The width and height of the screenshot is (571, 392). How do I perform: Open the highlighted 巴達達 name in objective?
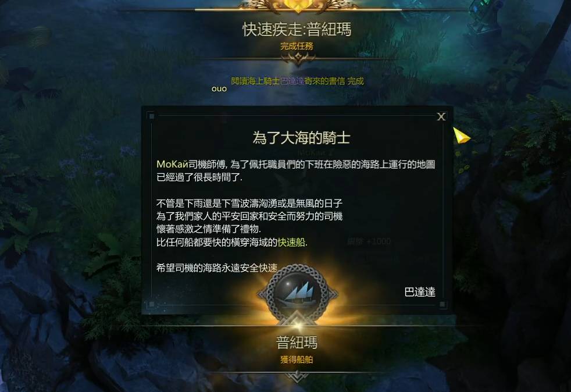point(292,81)
